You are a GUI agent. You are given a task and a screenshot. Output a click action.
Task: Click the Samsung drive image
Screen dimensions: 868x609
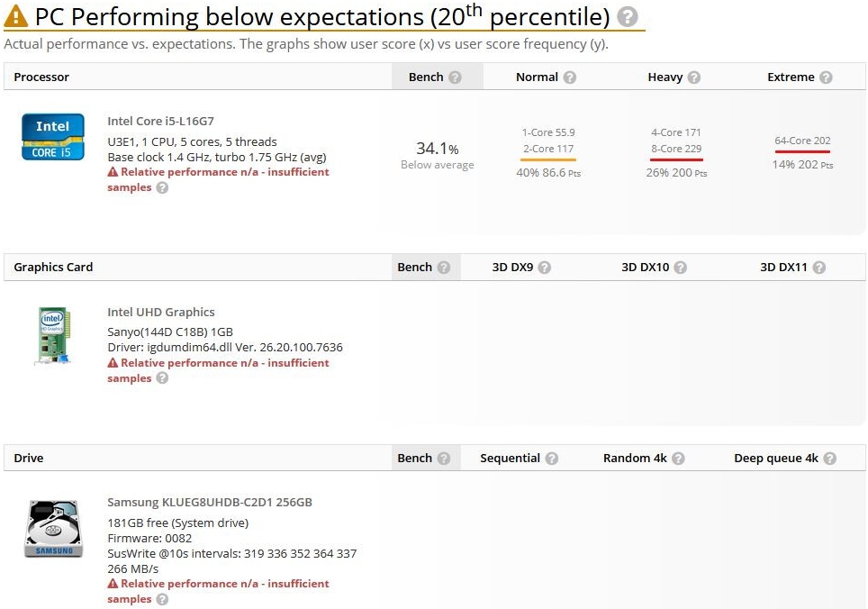(53, 529)
